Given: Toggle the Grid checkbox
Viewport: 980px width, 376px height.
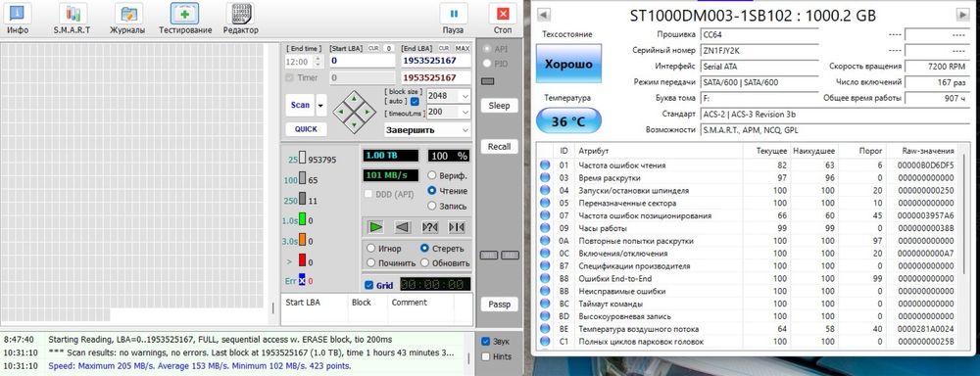Looking at the screenshot, I should 368,286.
